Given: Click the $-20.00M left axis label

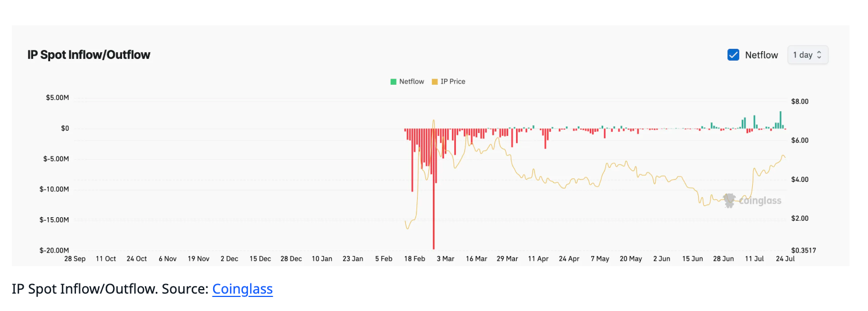Looking at the screenshot, I should pos(54,250).
